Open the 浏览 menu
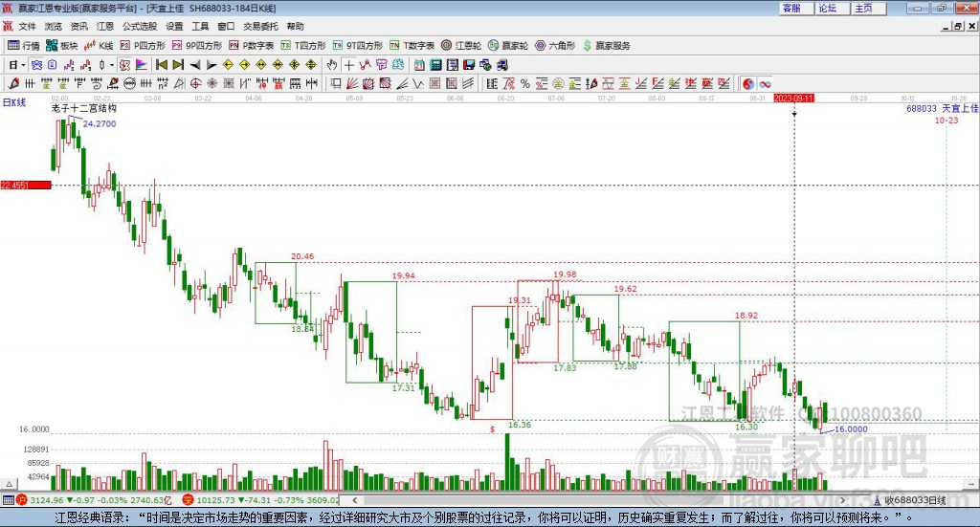Image resolution: width=980 pixels, height=527 pixels. 54,26
